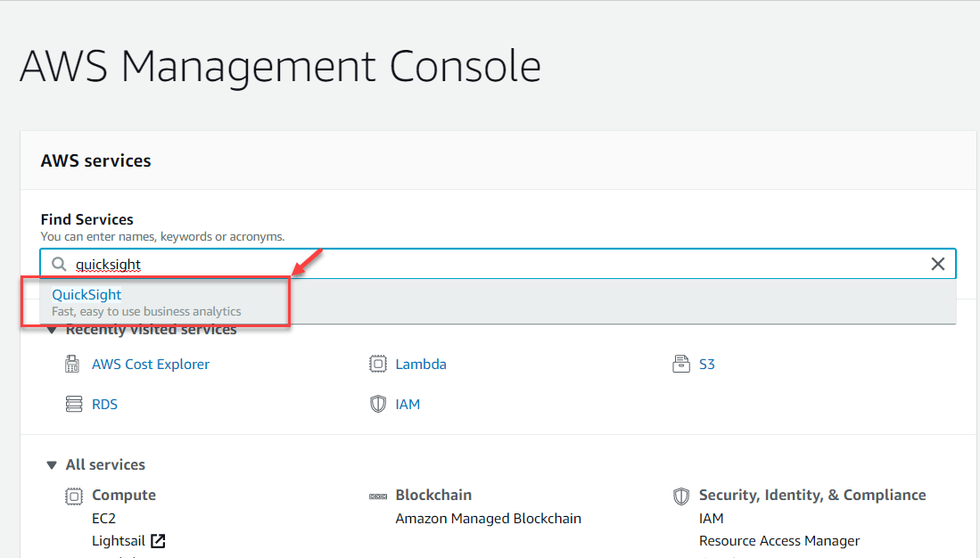Screen dimensions: 980x558
Task: Open the S3 service page
Action: (x=707, y=364)
